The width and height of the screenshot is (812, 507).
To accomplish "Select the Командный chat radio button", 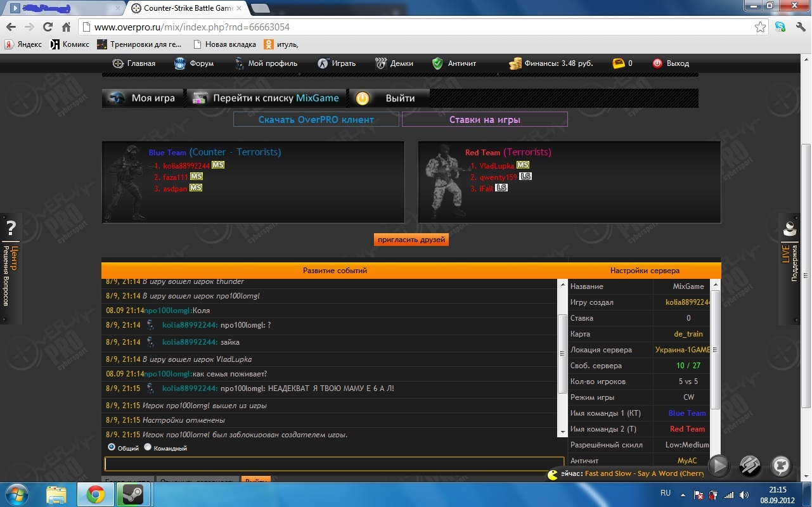I will click(148, 447).
